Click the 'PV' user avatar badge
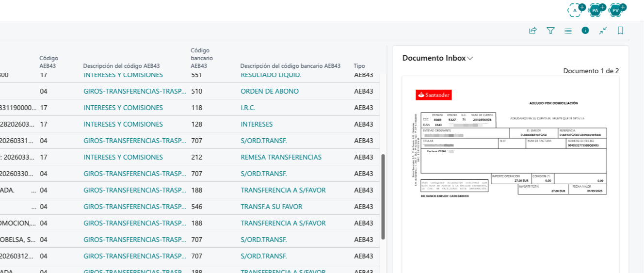 point(616,10)
